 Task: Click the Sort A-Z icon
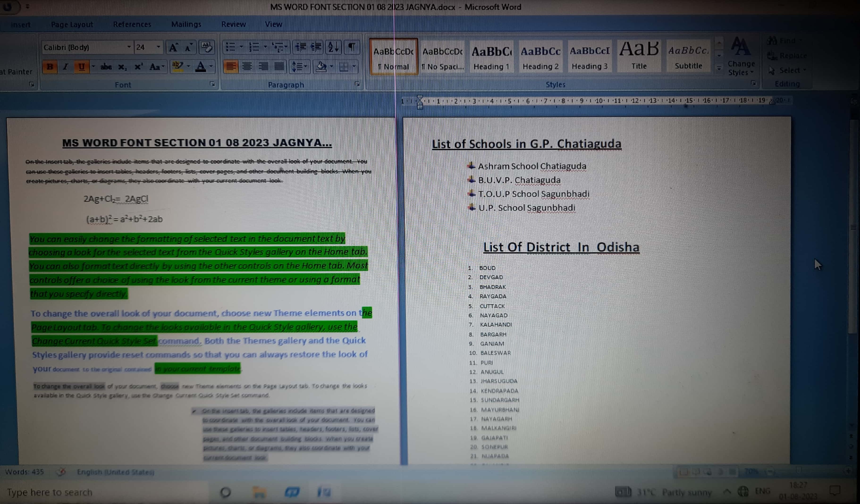coord(333,47)
